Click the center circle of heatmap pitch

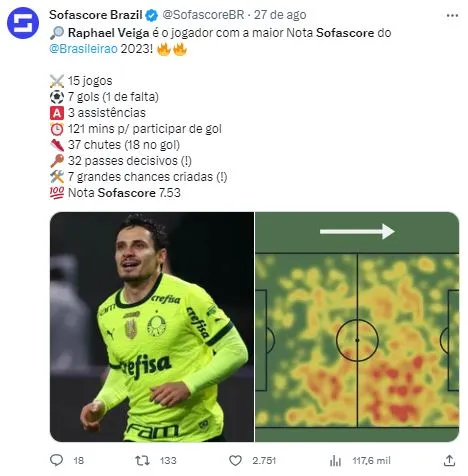(x=357, y=340)
